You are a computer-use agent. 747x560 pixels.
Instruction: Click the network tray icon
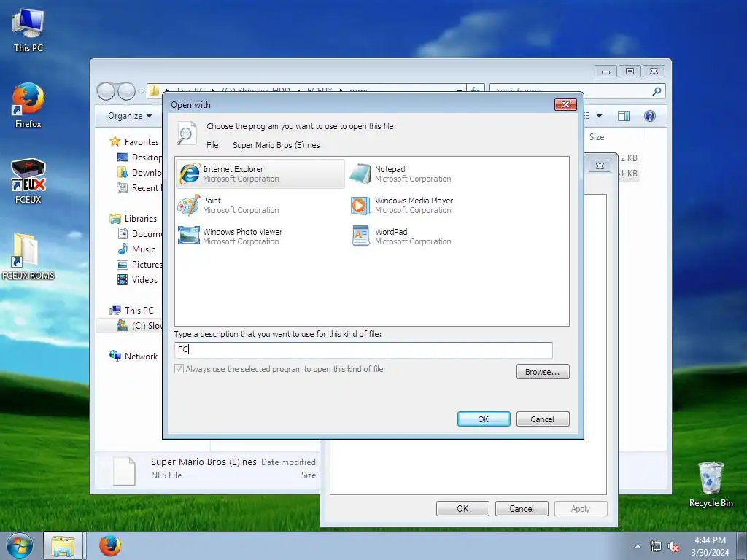[x=656, y=547]
